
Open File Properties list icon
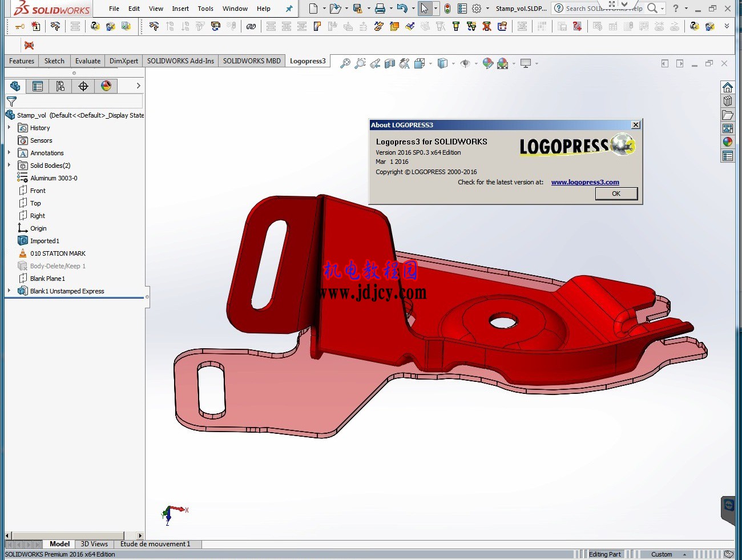(462, 9)
